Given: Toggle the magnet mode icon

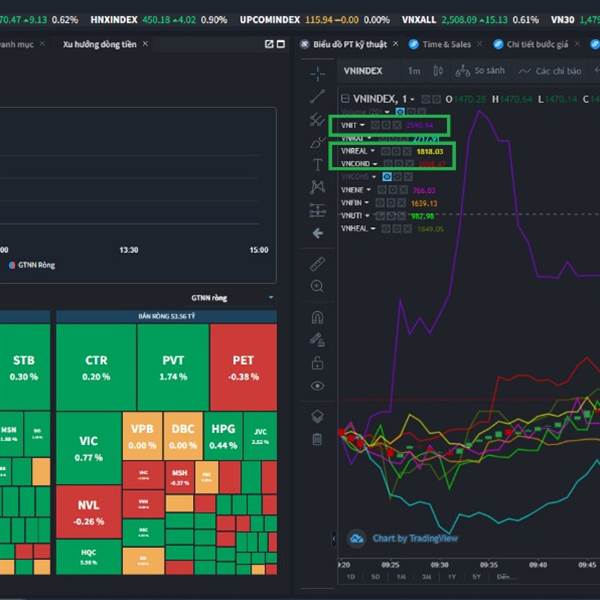Looking at the screenshot, I should (x=317, y=317).
